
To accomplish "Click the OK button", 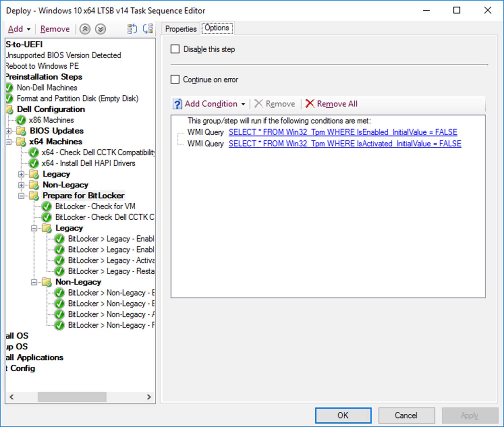I will pyautogui.click(x=343, y=415).
